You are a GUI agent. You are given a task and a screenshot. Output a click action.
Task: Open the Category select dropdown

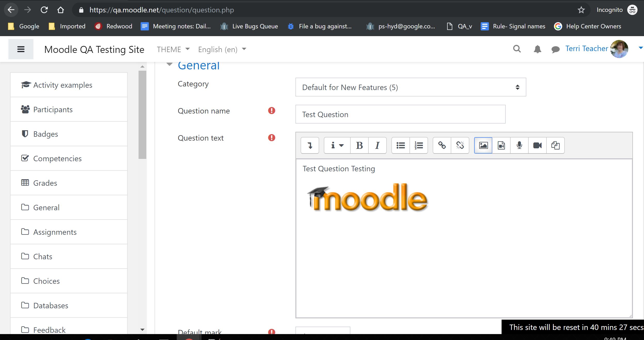[x=411, y=87]
